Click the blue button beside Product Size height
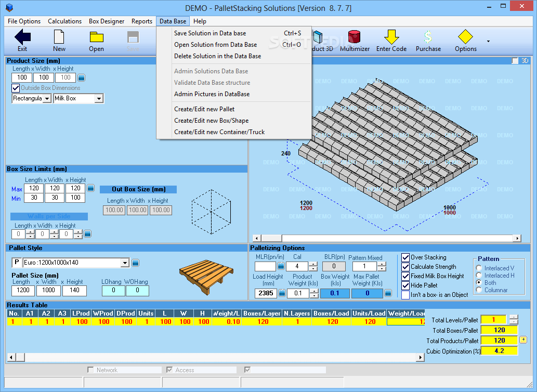Screen dimensions: 537x392 pyautogui.click(x=81, y=77)
